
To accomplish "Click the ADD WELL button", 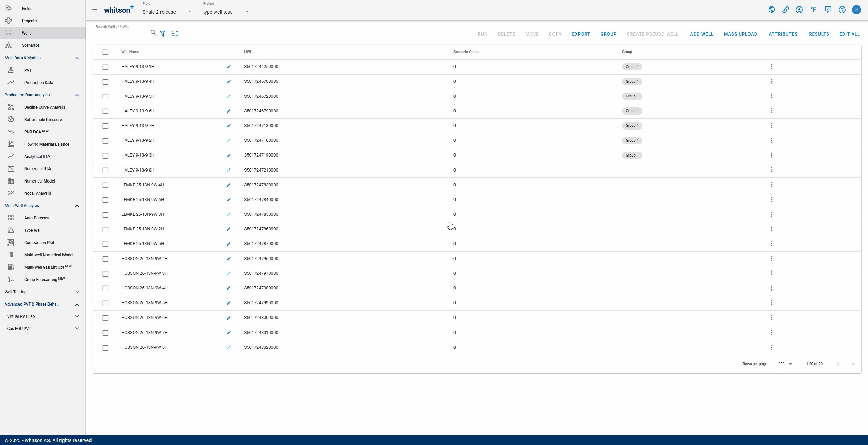I will [701, 34].
